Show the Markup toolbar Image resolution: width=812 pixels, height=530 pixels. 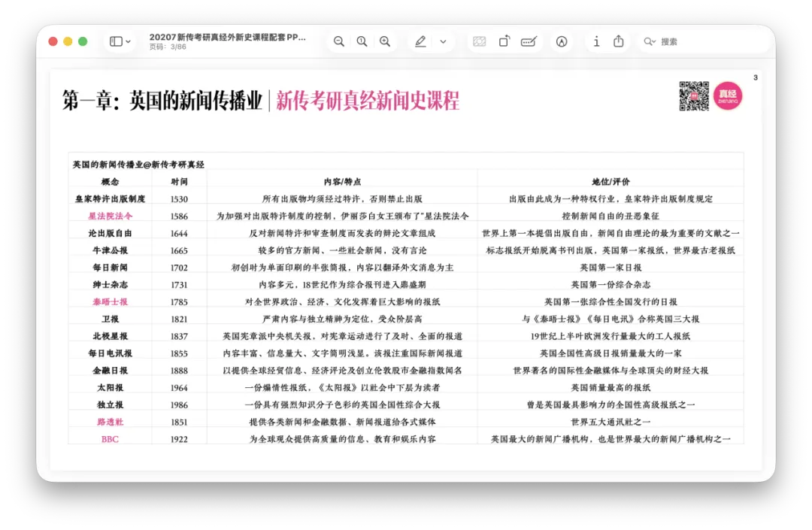pyautogui.click(x=562, y=41)
